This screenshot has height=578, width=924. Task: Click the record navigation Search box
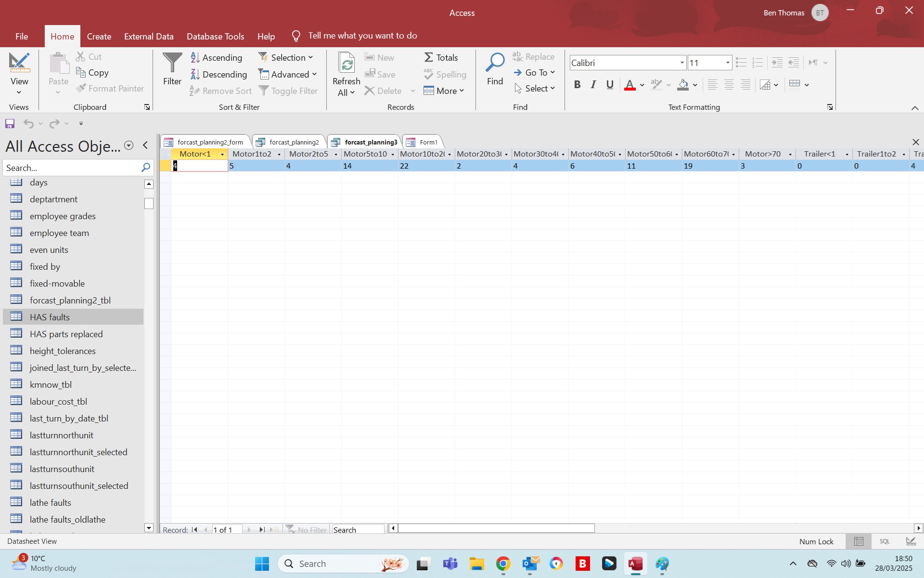tap(358, 530)
